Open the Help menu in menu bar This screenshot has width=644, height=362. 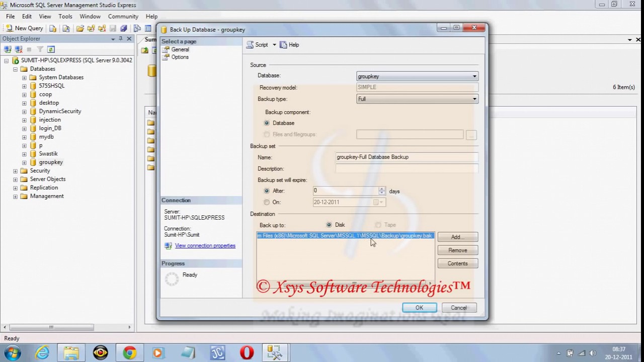pos(151,17)
